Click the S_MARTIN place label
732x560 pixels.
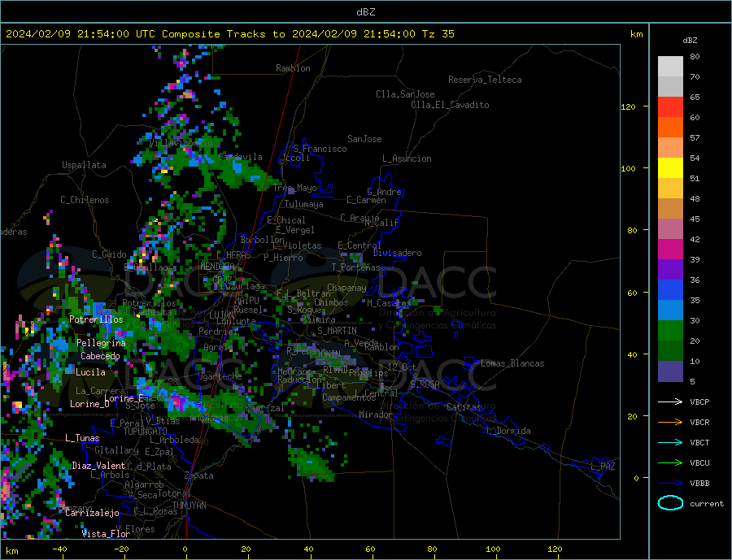point(337,331)
